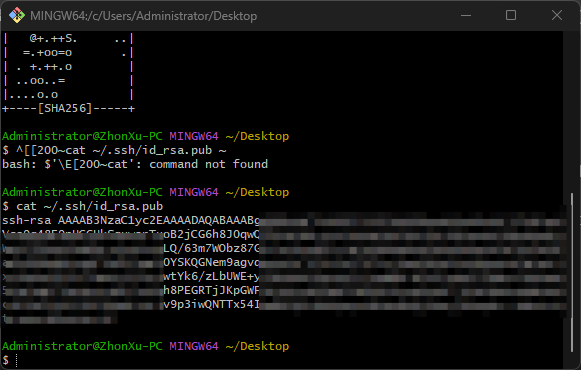Maximize the MINGW64 terminal window
Screen dimensions: 581x370
[x=511, y=16]
